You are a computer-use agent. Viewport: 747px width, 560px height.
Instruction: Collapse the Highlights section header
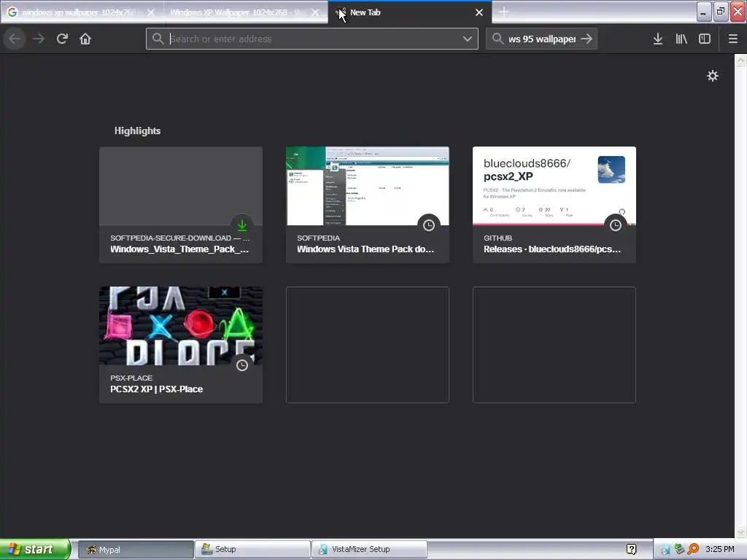137,131
